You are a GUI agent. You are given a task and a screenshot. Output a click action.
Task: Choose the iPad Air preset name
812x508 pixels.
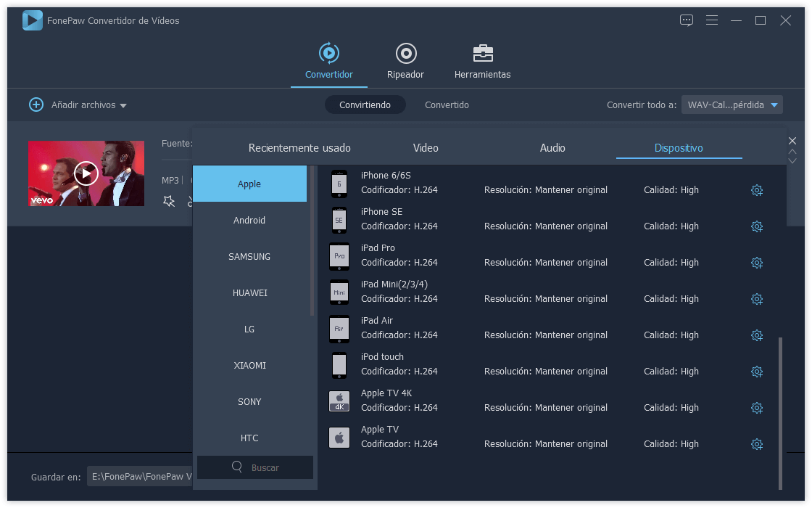[x=376, y=320]
